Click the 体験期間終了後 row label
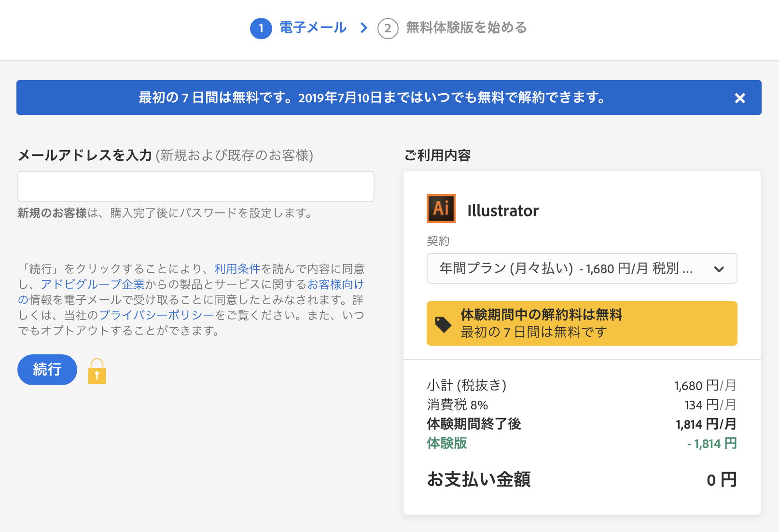The height and width of the screenshot is (532, 779). click(474, 424)
